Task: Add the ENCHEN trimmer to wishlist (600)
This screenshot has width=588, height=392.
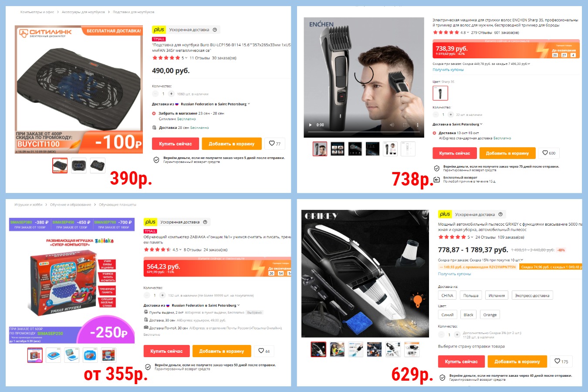Action: click(549, 153)
